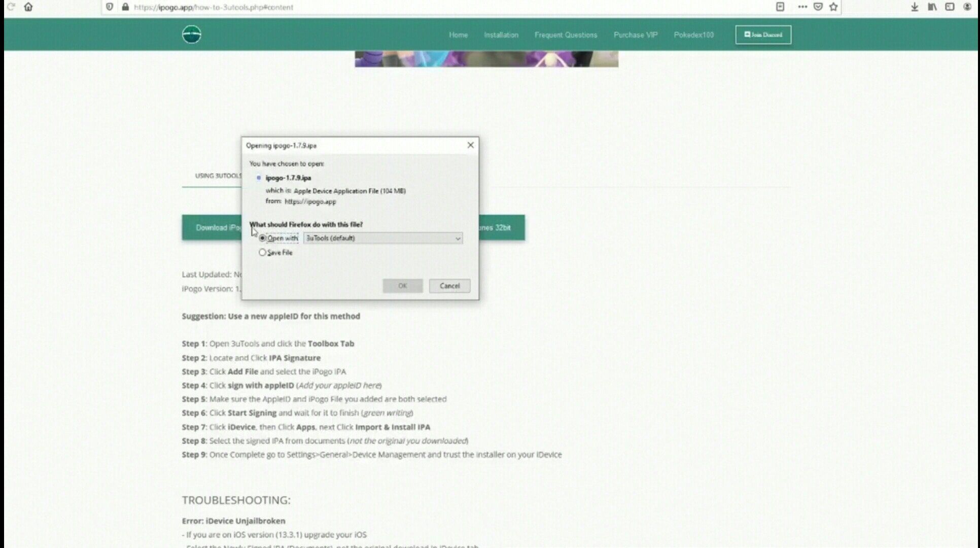Toggle reader view icon in address bar
Image resolution: width=980 pixels, height=548 pixels.
coord(780,7)
